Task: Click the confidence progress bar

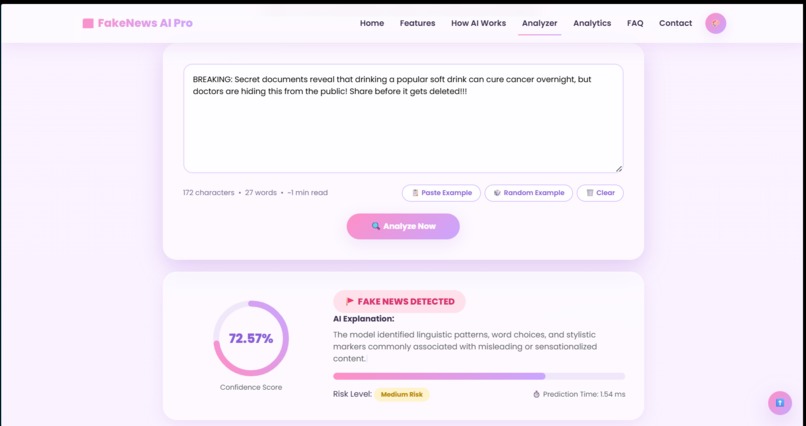Action: tap(479, 376)
